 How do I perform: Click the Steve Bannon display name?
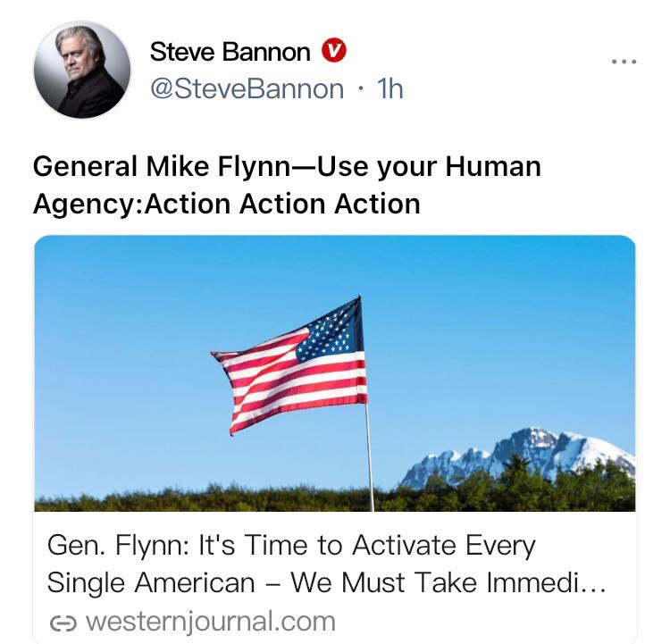(x=230, y=52)
